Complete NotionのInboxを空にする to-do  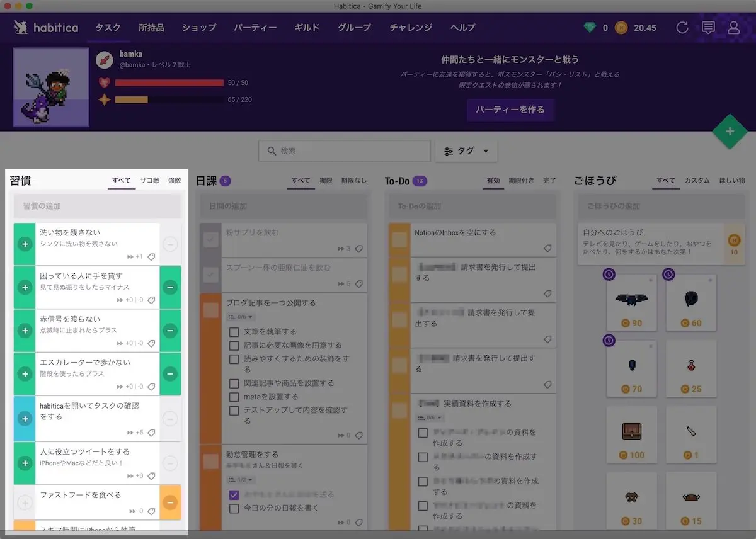[400, 240]
